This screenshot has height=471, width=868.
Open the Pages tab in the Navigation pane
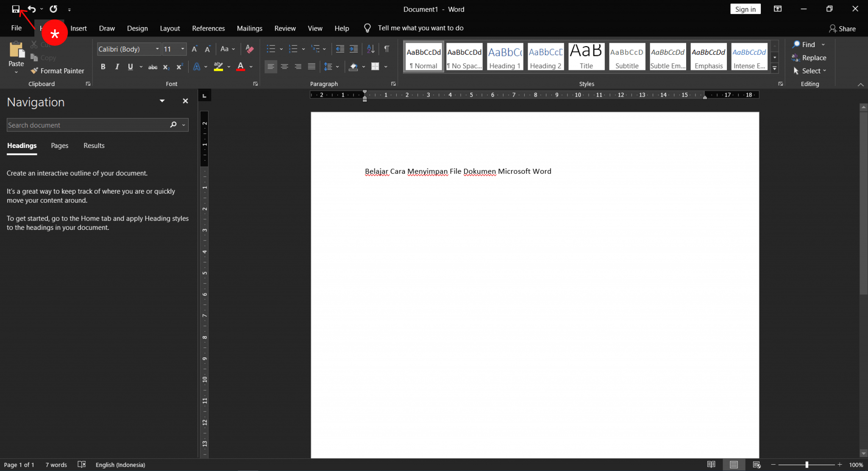[x=60, y=145]
